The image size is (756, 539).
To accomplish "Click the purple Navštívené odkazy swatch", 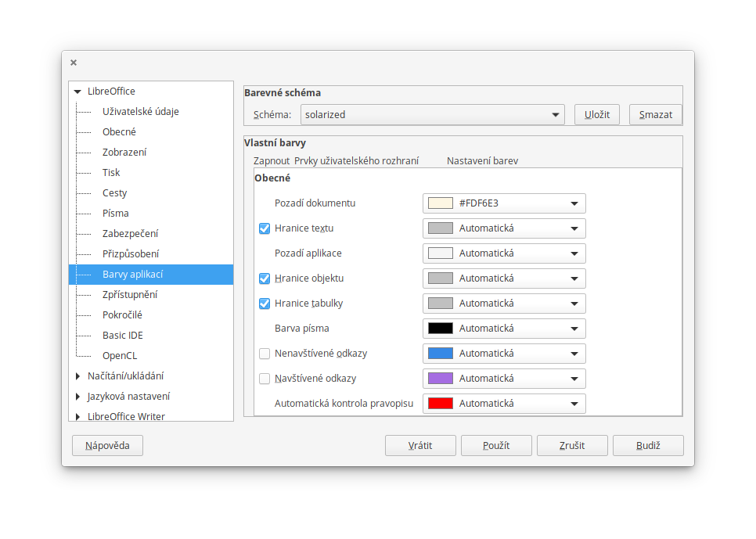I will click(440, 379).
